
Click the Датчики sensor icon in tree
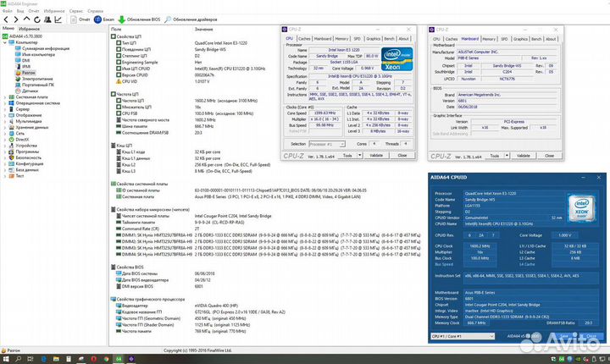point(18,91)
